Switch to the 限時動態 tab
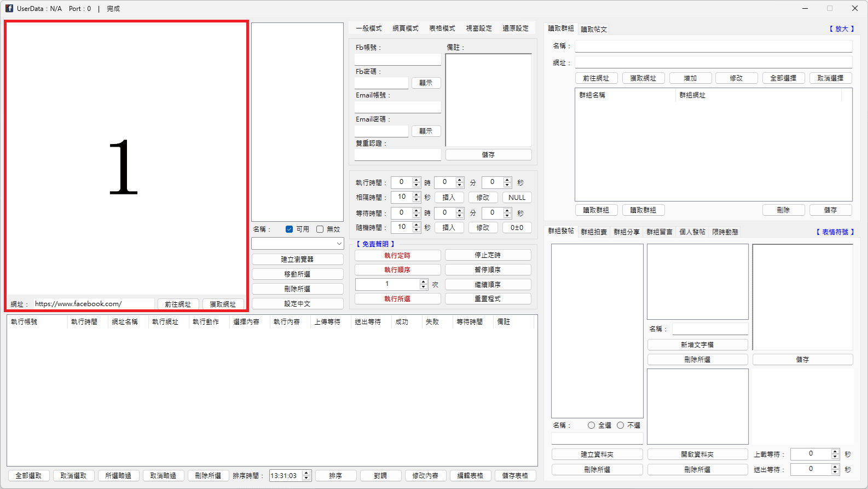The image size is (868, 489). [x=725, y=232]
